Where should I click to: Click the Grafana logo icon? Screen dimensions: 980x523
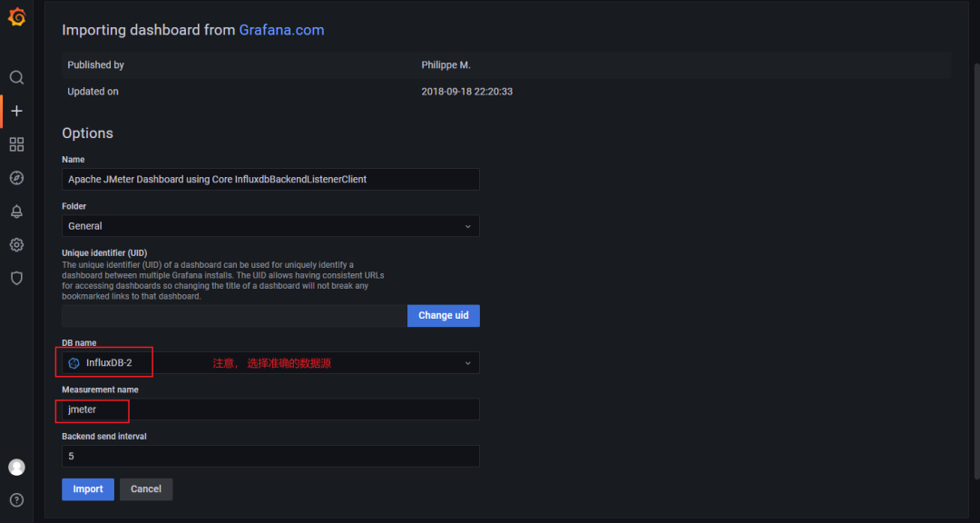click(16, 15)
